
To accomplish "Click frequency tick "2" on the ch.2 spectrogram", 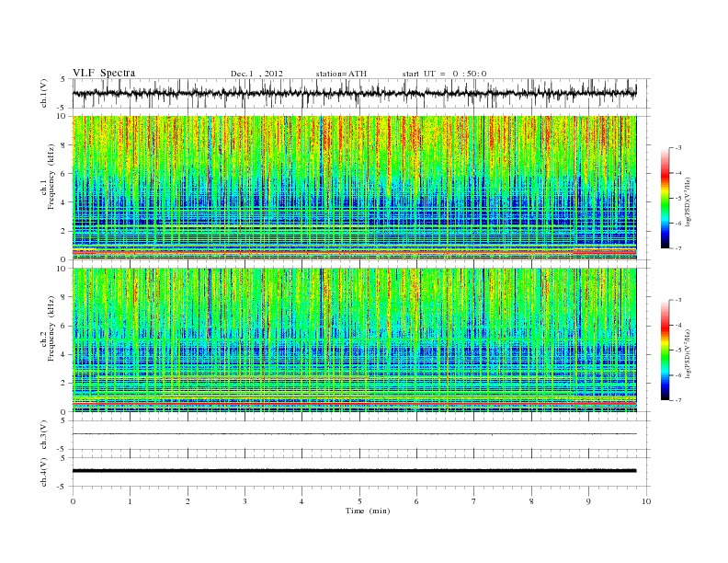I will coord(64,384).
